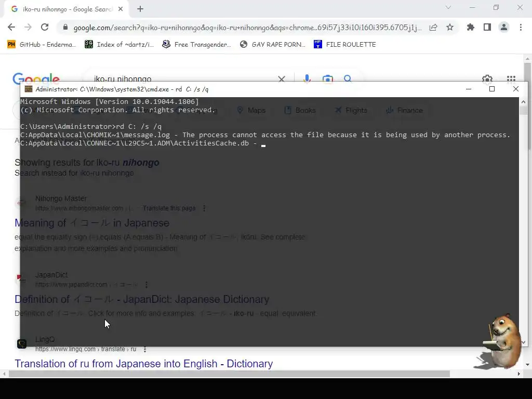Click the Google logo
This screenshot has width=532, height=399.
[x=36, y=77]
